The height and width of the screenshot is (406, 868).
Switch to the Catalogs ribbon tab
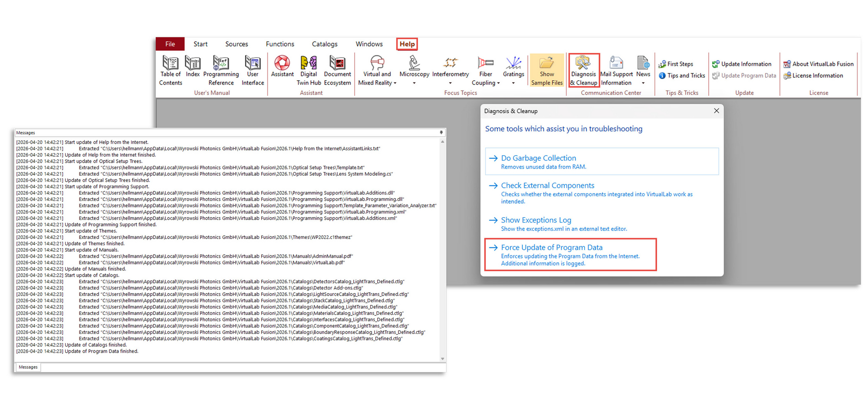(325, 44)
